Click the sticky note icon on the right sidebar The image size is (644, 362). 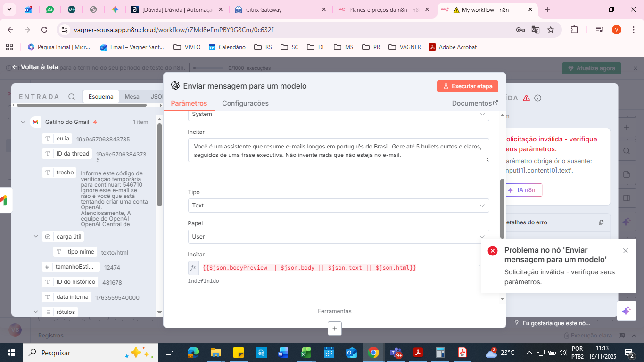click(x=627, y=174)
